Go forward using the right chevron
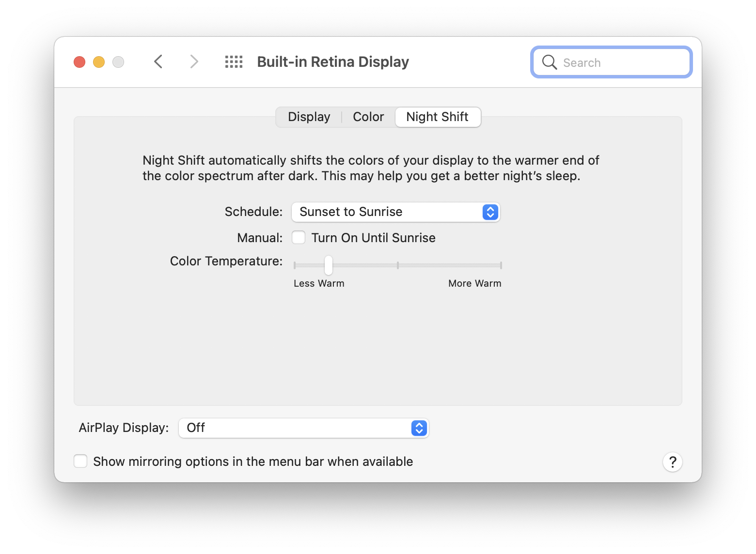The width and height of the screenshot is (756, 554). pyautogui.click(x=194, y=62)
